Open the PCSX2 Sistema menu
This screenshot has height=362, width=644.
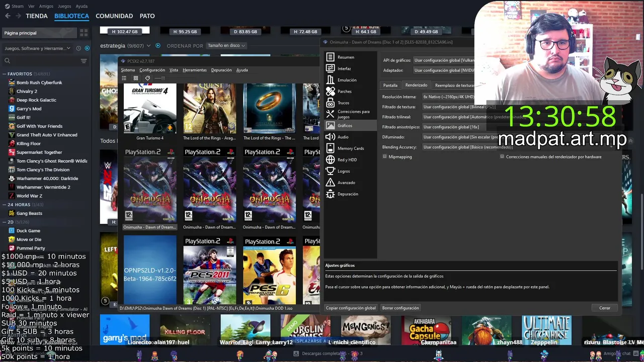[128, 70]
